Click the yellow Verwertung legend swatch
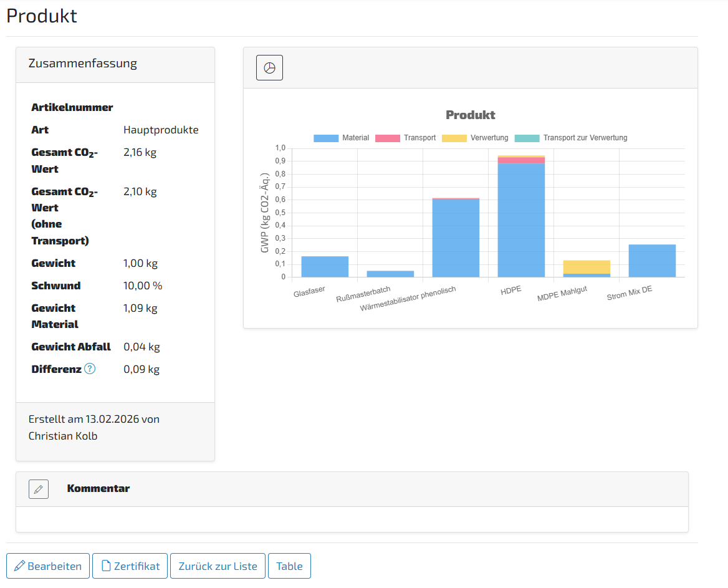The width and height of the screenshot is (728, 588). point(454,138)
